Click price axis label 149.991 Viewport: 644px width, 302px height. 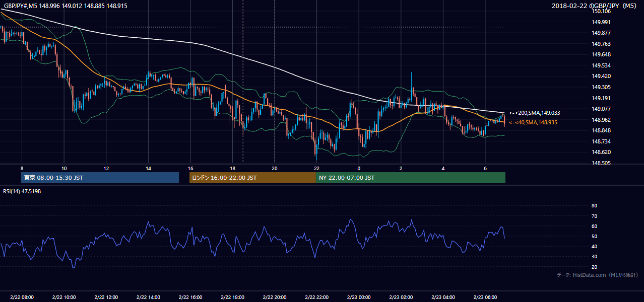[x=602, y=22]
